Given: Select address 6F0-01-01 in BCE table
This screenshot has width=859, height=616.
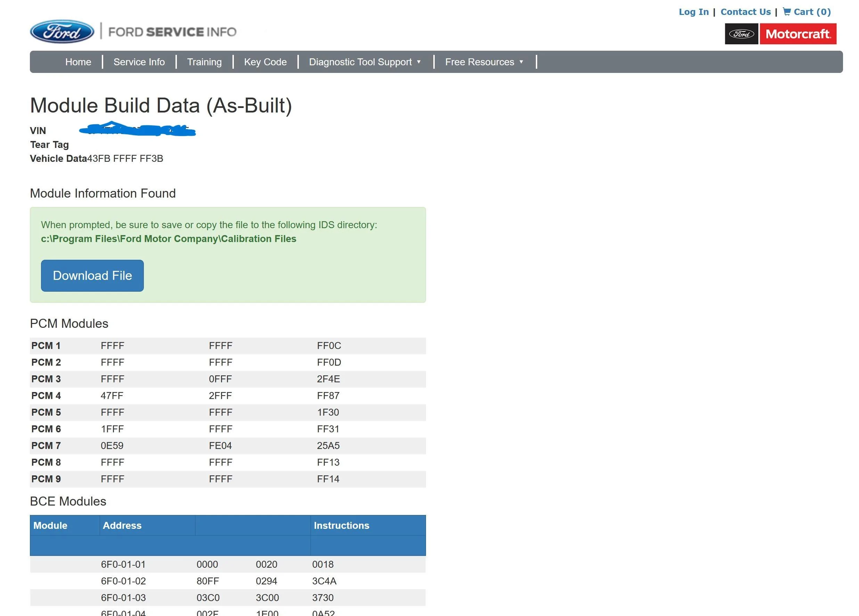Looking at the screenshot, I should coord(123,564).
